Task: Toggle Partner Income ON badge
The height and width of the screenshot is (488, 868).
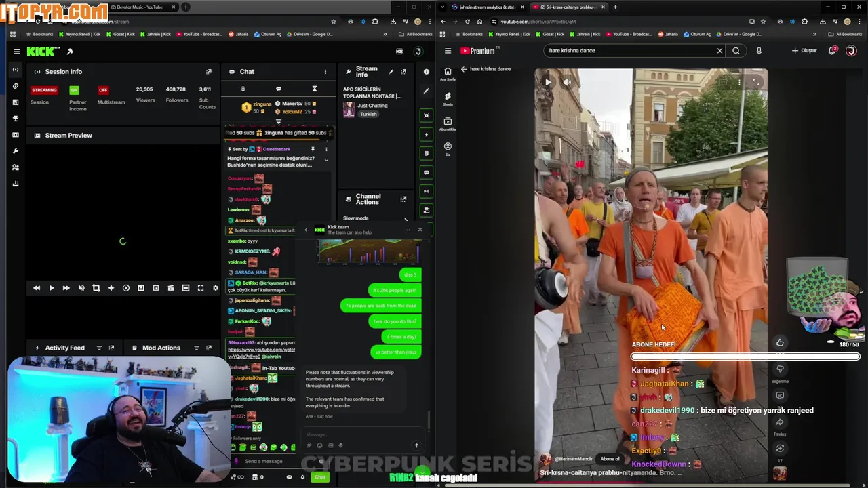Action: 74,90
